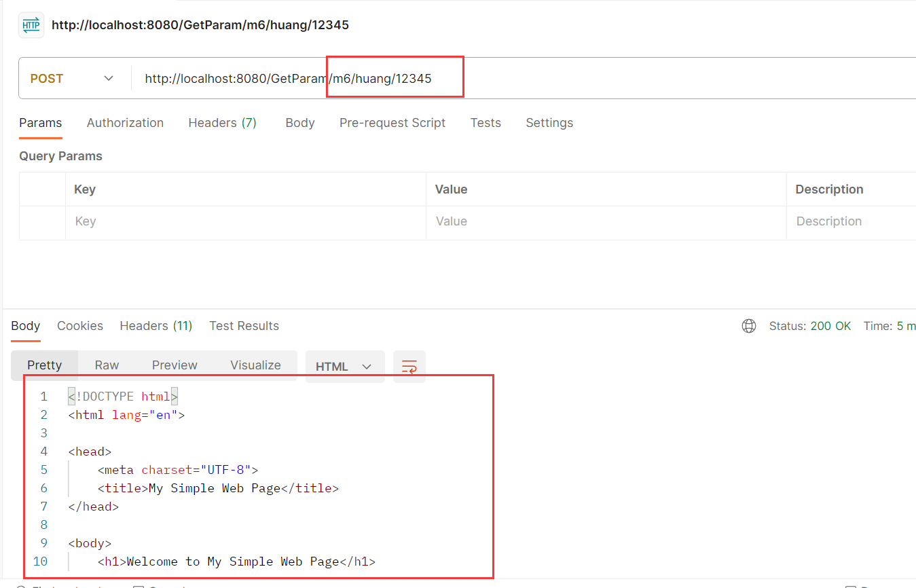Select the Preview response view

[x=175, y=365]
